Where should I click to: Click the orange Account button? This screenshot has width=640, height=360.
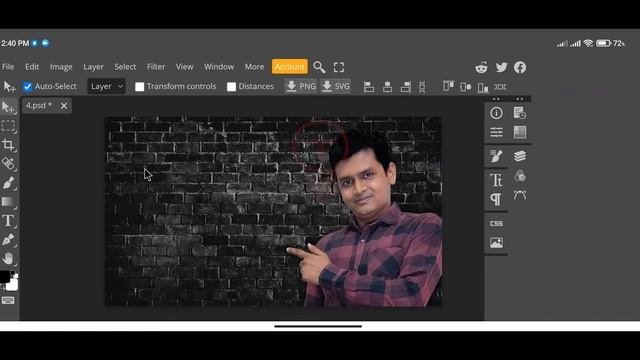[290, 67]
